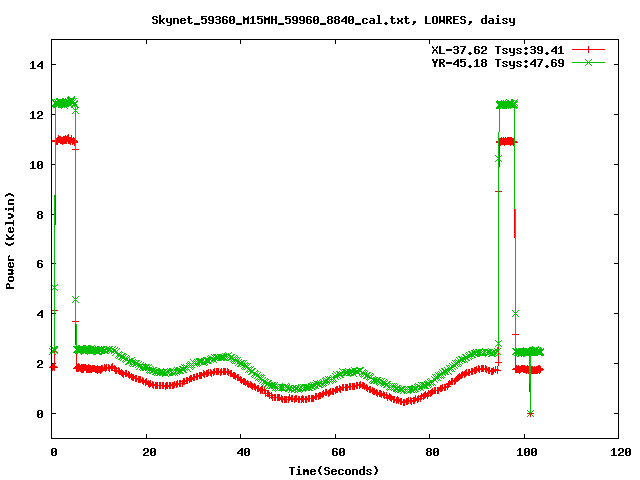Click the y-axis tick label 4
Screen dimensions: 640x480
pyautogui.click(x=40, y=314)
